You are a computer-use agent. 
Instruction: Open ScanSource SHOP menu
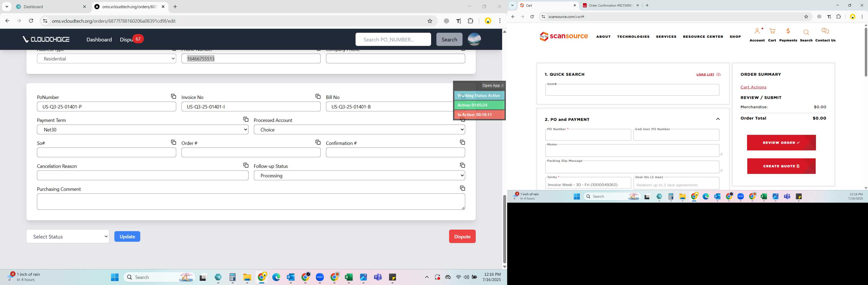(x=735, y=37)
